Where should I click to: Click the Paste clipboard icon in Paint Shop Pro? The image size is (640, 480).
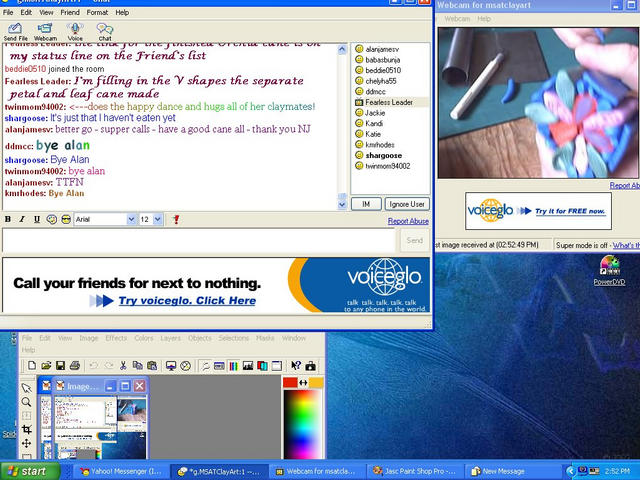[152, 366]
